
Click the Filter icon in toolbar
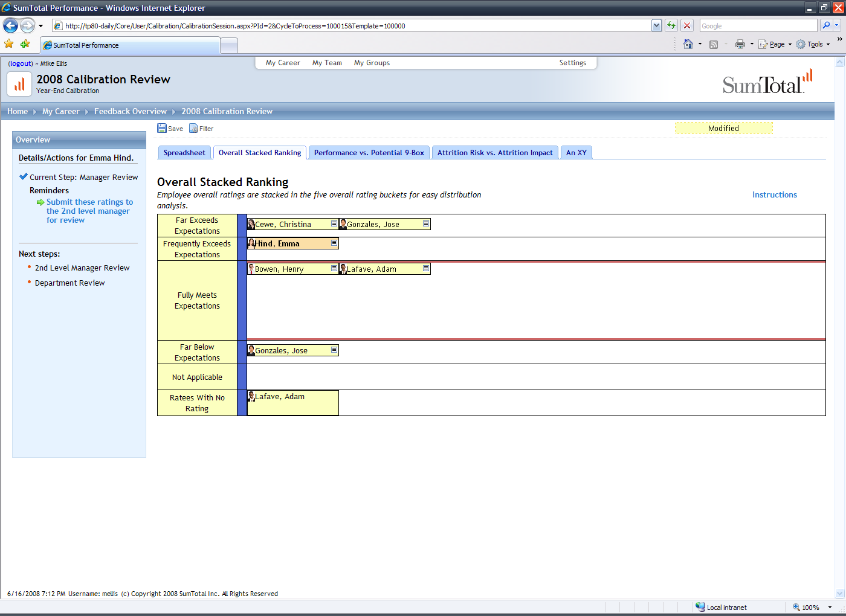click(193, 128)
